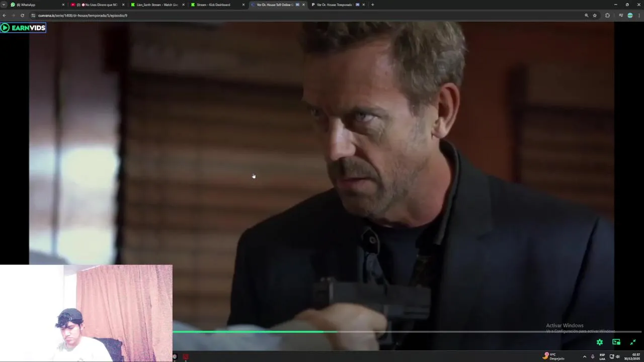Switch the ESP LAA keyboard language
This screenshot has width=644, height=362.
(x=602, y=356)
